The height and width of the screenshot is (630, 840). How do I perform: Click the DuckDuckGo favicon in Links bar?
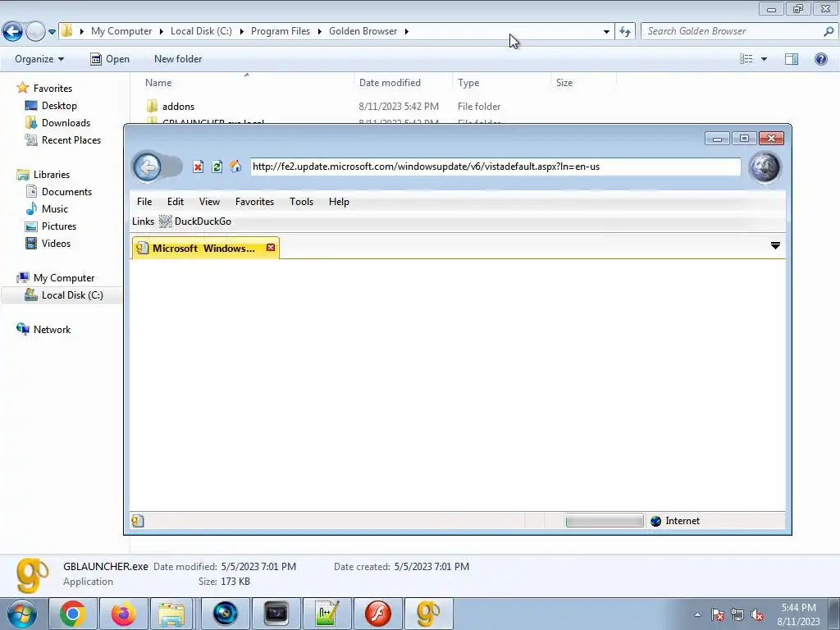[166, 221]
